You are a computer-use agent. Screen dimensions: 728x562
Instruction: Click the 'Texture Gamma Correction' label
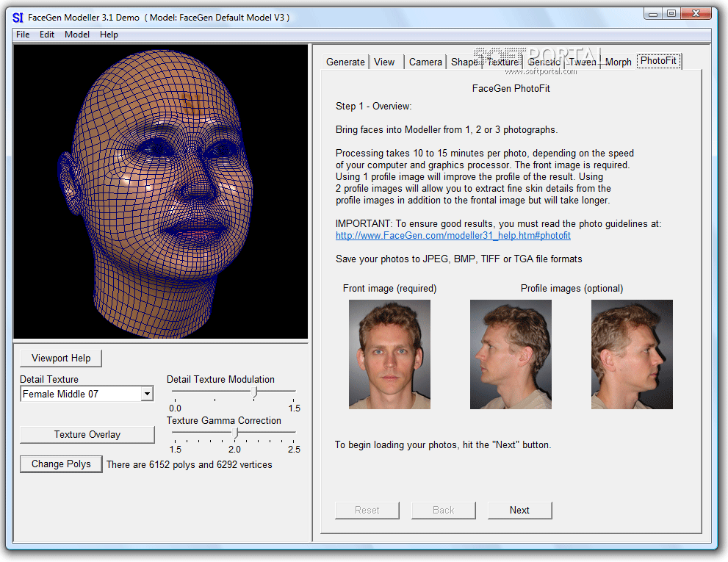(x=224, y=420)
